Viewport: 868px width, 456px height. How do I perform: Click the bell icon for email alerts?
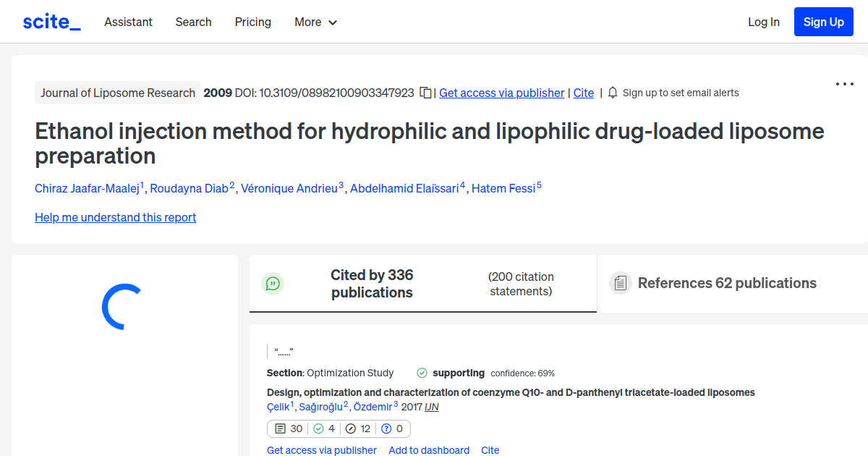click(612, 93)
